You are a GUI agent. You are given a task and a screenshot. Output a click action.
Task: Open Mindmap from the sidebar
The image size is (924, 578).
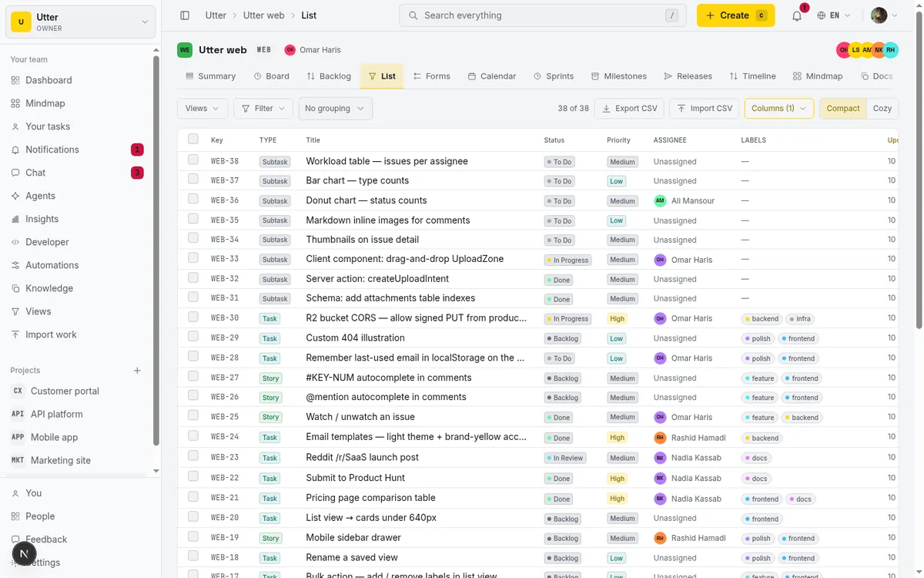tap(80, 103)
